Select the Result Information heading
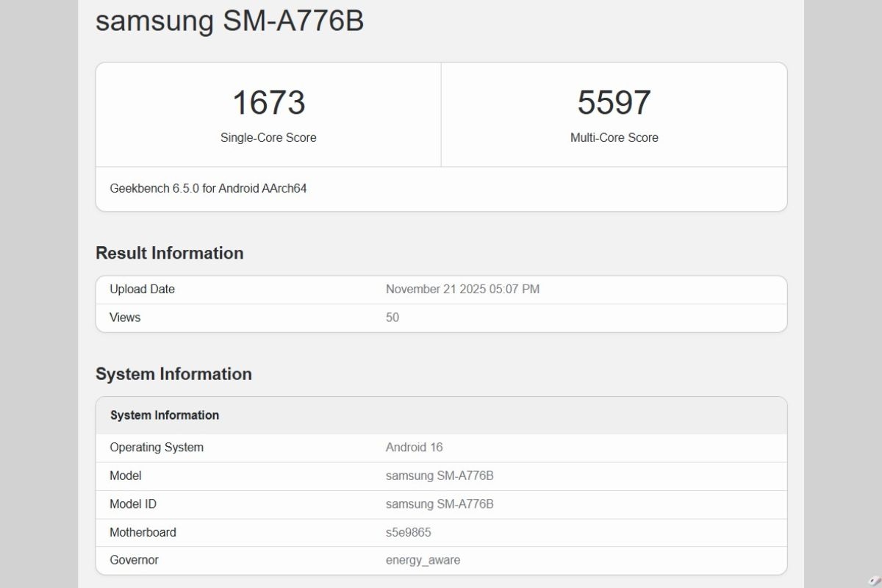Viewport: 882px width, 588px height. click(x=169, y=253)
